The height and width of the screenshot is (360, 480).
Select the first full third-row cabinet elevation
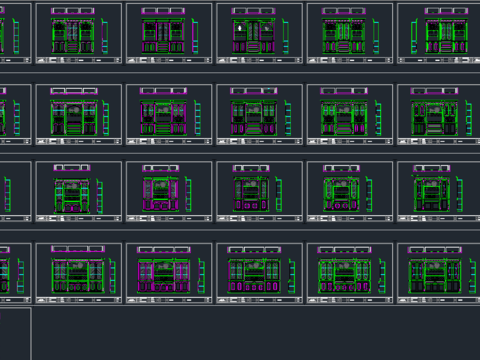pyautogui.click(x=72, y=195)
